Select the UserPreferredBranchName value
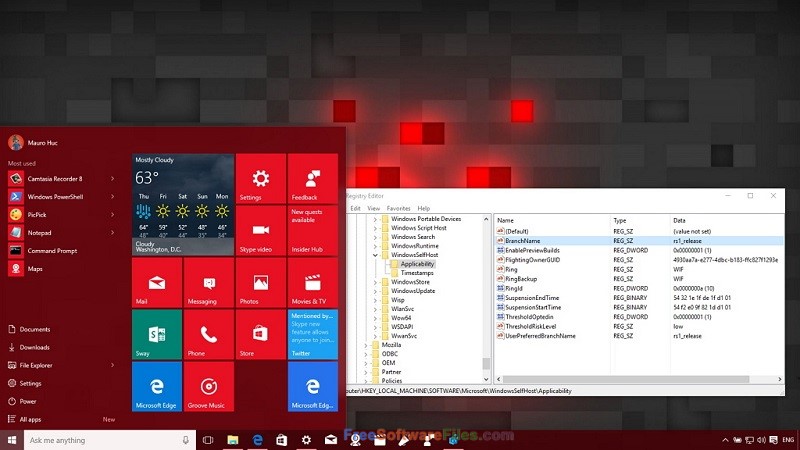The height and width of the screenshot is (450, 800). click(540, 336)
